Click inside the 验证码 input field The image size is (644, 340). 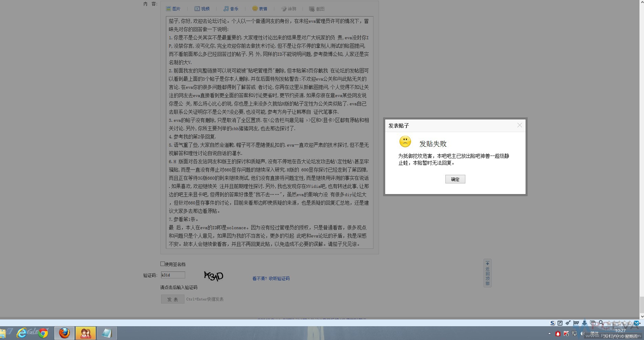click(173, 275)
